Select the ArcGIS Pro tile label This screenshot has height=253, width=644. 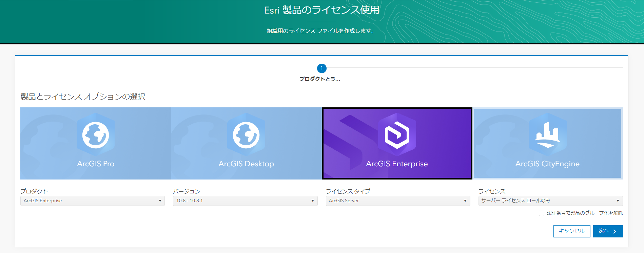[x=96, y=164]
